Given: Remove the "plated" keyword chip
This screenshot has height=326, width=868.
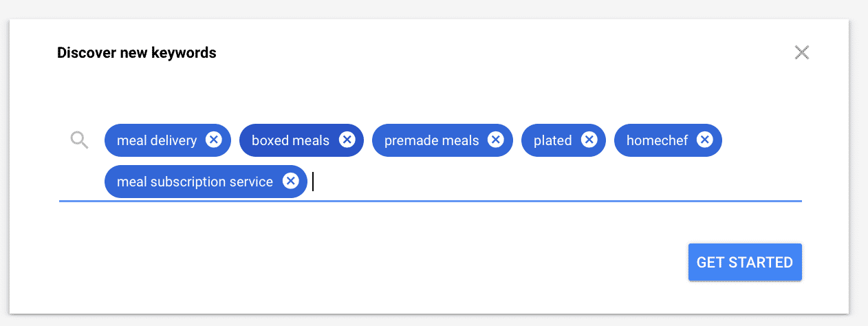Looking at the screenshot, I should (x=589, y=140).
